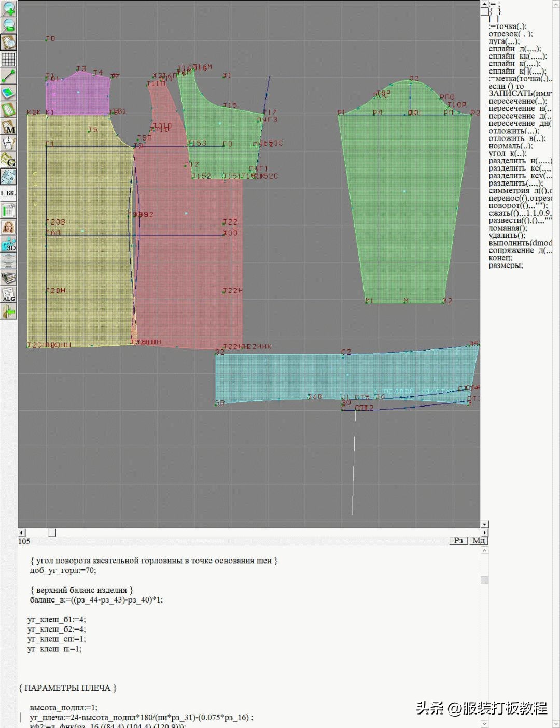Viewport: 560px width, 728px height.
Task: Click the woman portrait icon
Action: tap(9, 227)
